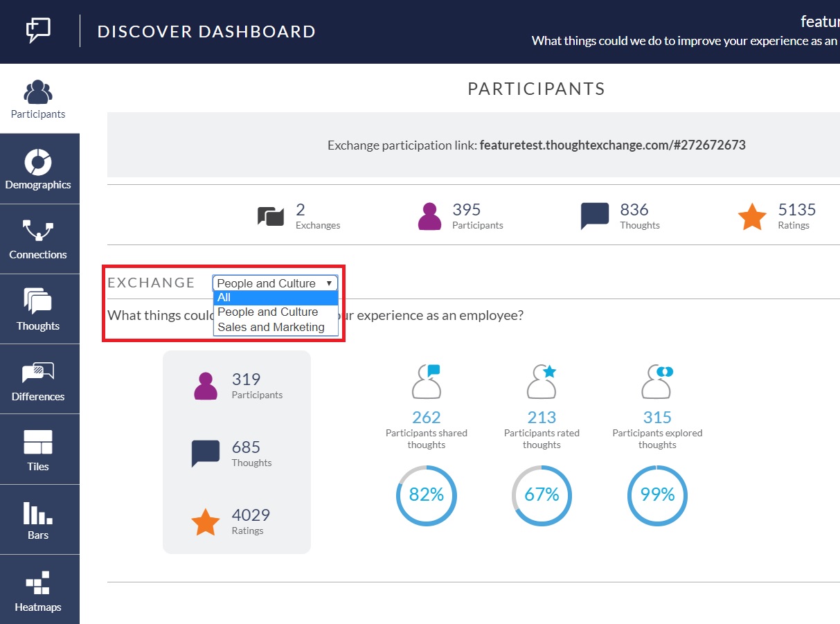Click the 82% shared thoughts progress ring

pos(427,495)
